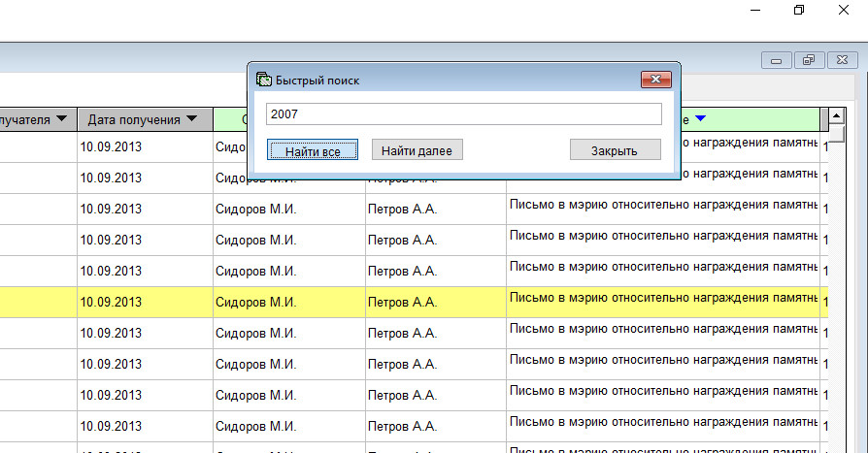Viewport: 868px width, 453px height.
Task: Open the blue filter arrow in green header
Action: click(700, 118)
